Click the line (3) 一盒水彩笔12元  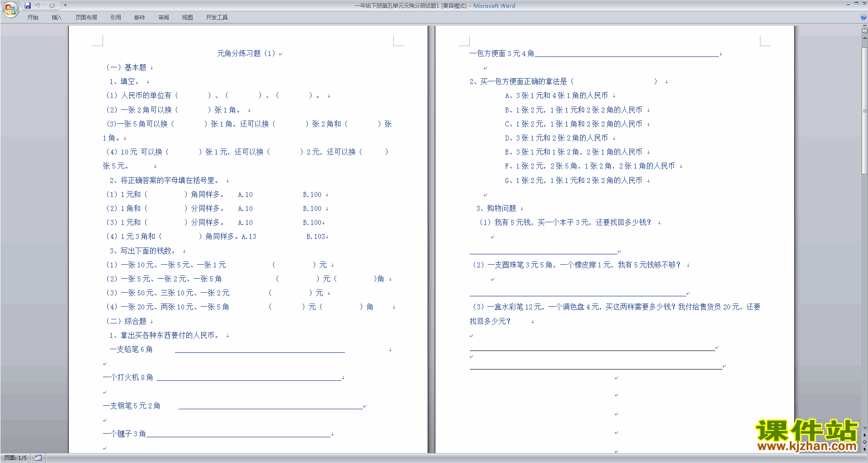point(616,307)
